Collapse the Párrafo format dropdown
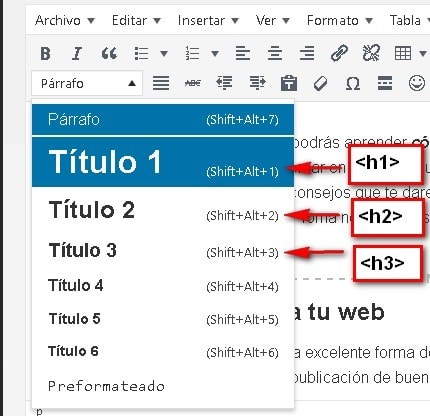Screen dimensions: 430x416 [x=87, y=83]
